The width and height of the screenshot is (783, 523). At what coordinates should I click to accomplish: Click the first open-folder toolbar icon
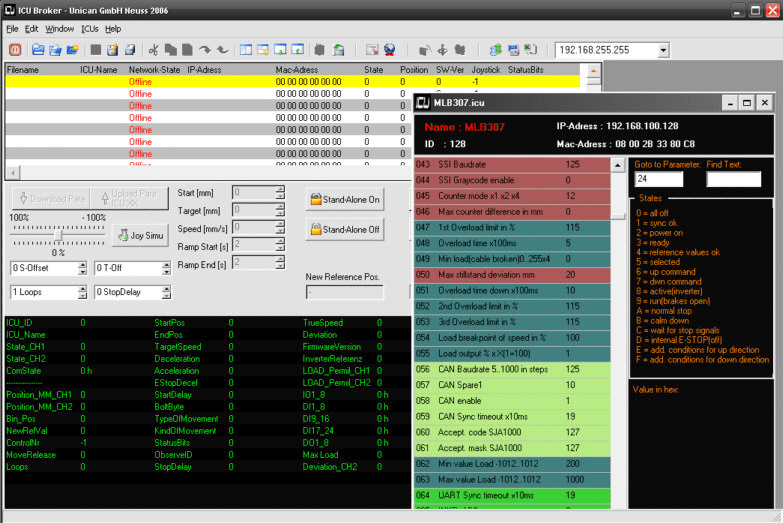[x=38, y=50]
